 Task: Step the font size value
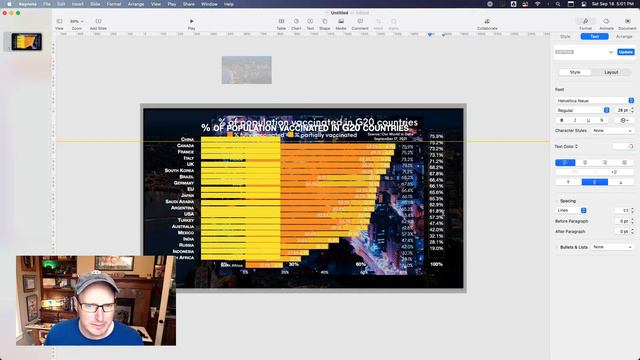pyautogui.click(x=633, y=110)
